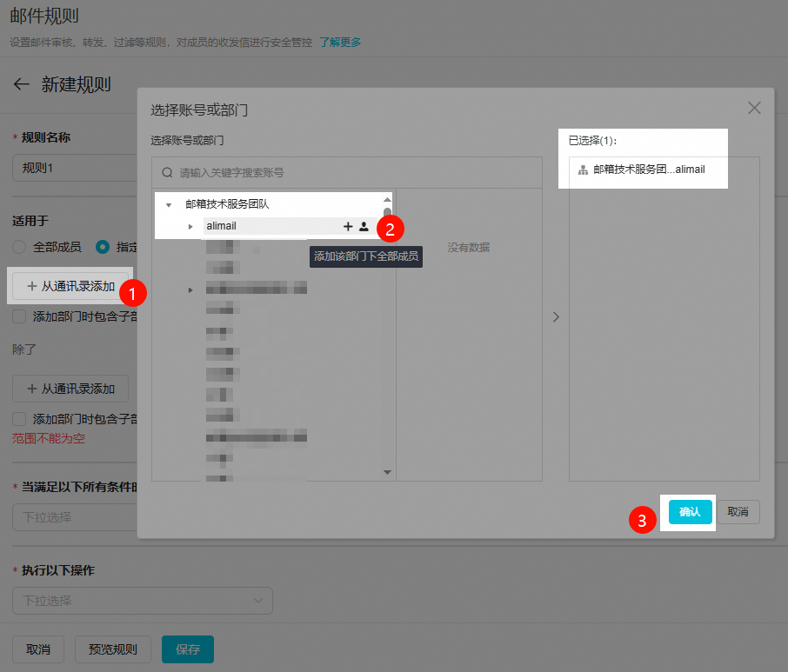Click the department icon in selected list
Image resolution: width=788 pixels, height=672 pixels.
click(x=583, y=170)
